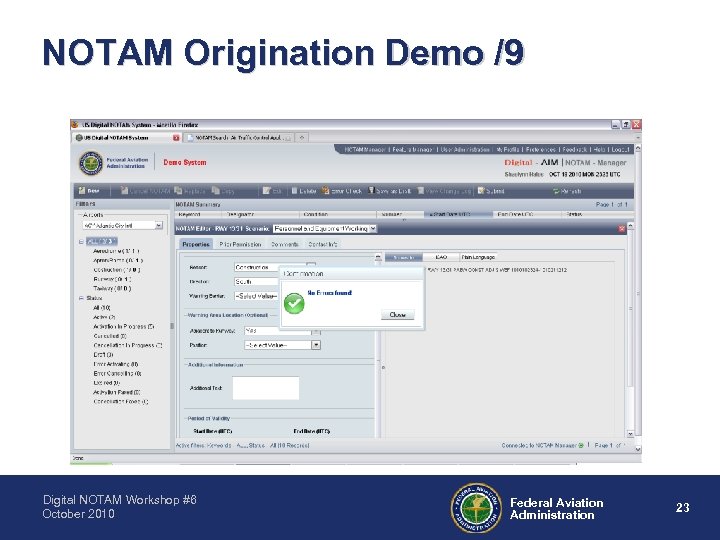Switch to the NOTAM Search browser tab
The height and width of the screenshot is (540, 720).
239,137
